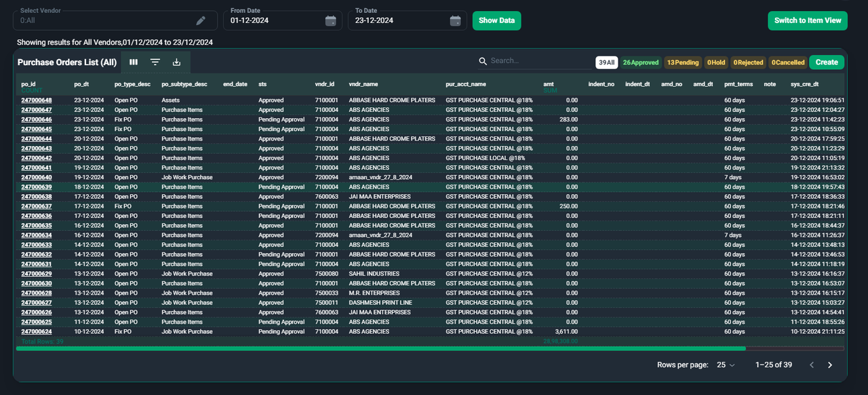
Task: Sort by the sts column header
Action: pos(262,84)
